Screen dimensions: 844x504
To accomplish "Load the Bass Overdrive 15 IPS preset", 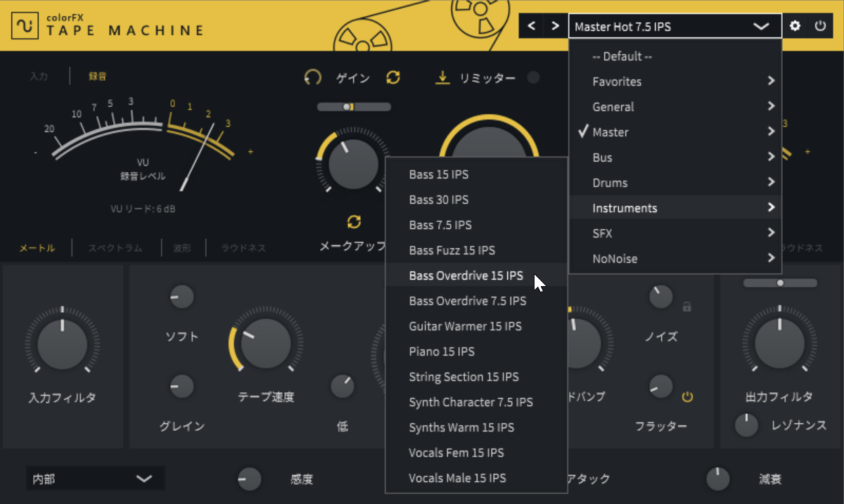I will (x=476, y=276).
